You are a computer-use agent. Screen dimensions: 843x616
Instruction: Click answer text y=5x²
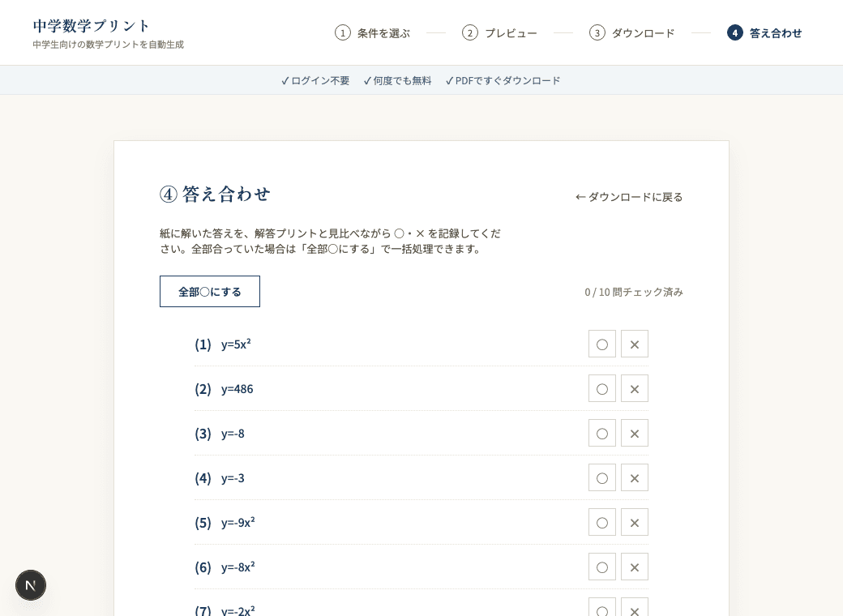point(236,344)
